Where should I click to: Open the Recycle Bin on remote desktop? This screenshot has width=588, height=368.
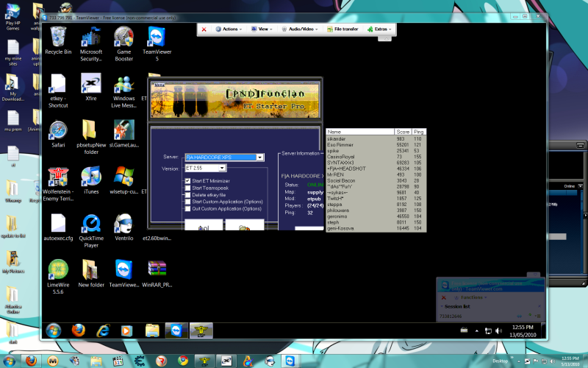(x=58, y=40)
